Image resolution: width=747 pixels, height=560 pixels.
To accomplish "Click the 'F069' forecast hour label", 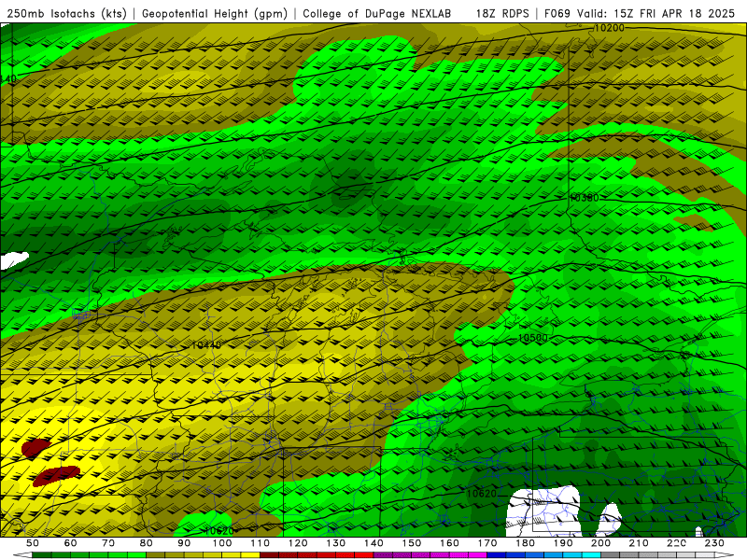I will [x=557, y=13].
